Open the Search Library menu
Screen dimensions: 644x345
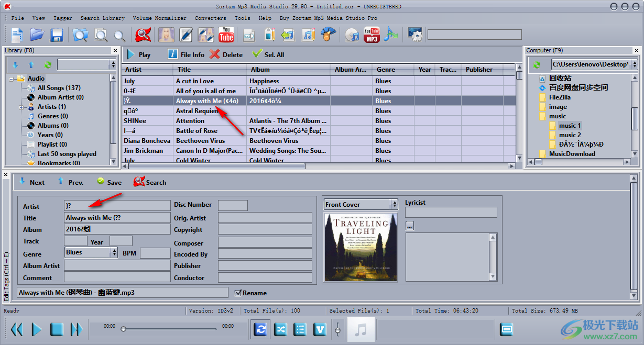click(x=103, y=18)
